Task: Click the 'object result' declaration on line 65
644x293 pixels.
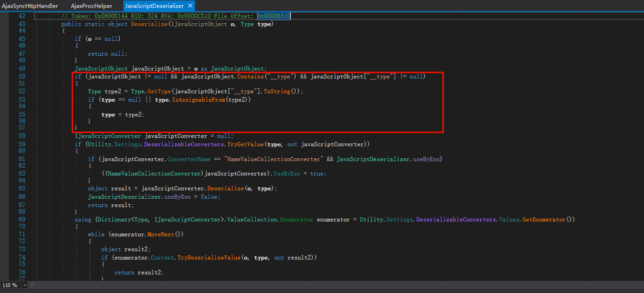Action: pos(109,189)
